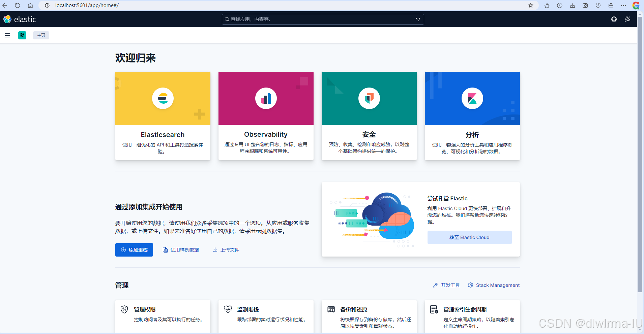Image resolution: width=644 pixels, height=334 pixels.
Task: Open the Observability card title
Action: [x=266, y=134]
